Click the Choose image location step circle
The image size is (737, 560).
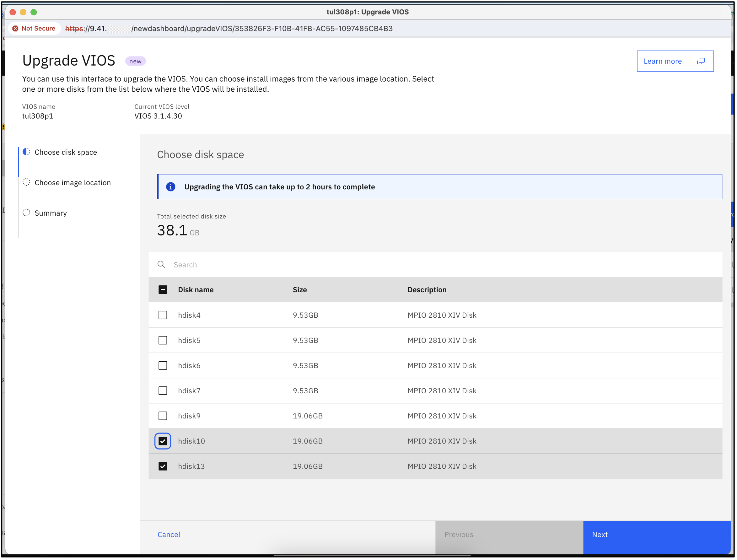pyautogui.click(x=26, y=183)
